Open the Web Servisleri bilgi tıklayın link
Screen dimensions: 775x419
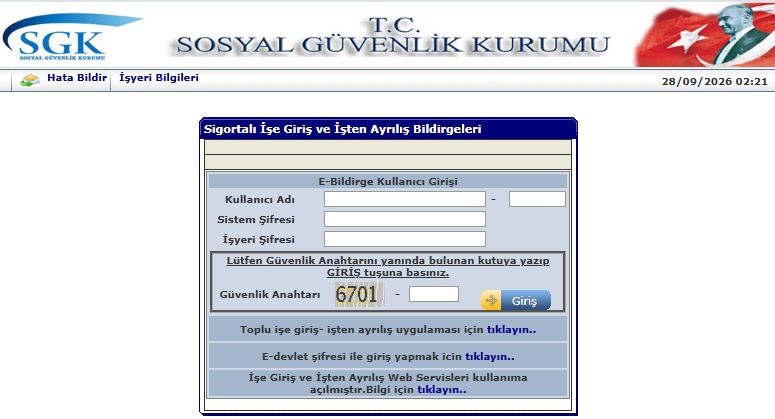(x=441, y=389)
